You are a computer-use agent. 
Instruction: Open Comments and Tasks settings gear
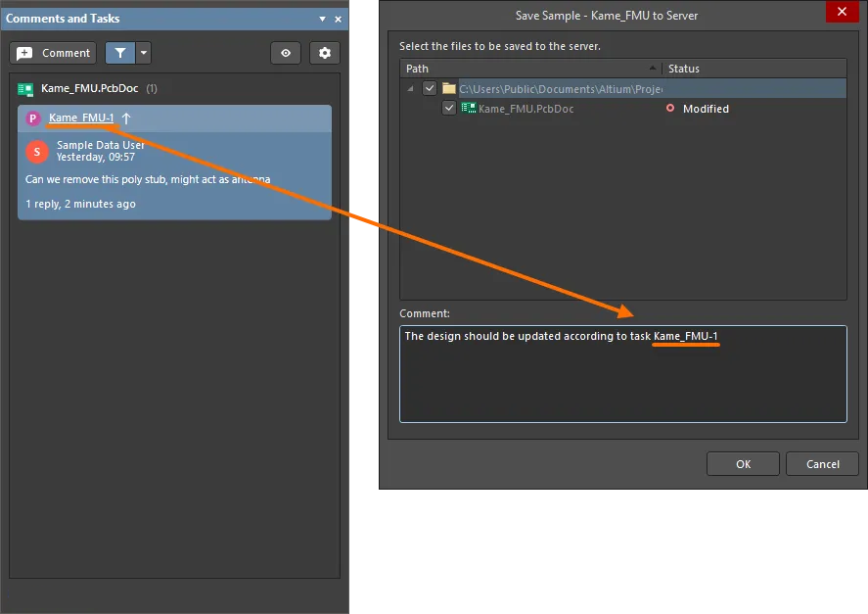(324, 53)
